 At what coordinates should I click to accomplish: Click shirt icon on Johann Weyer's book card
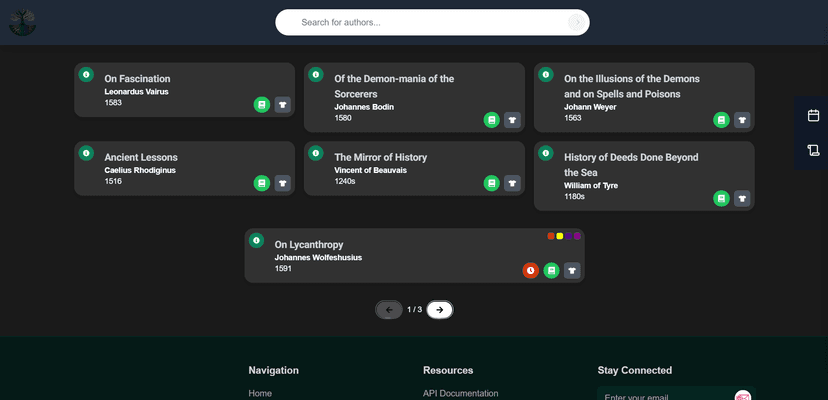(x=742, y=120)
